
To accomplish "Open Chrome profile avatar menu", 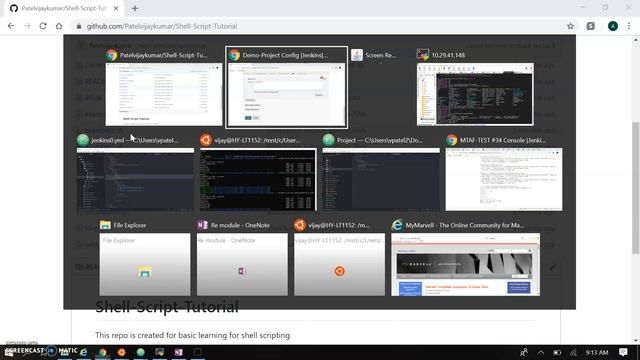I will [613, 26].
